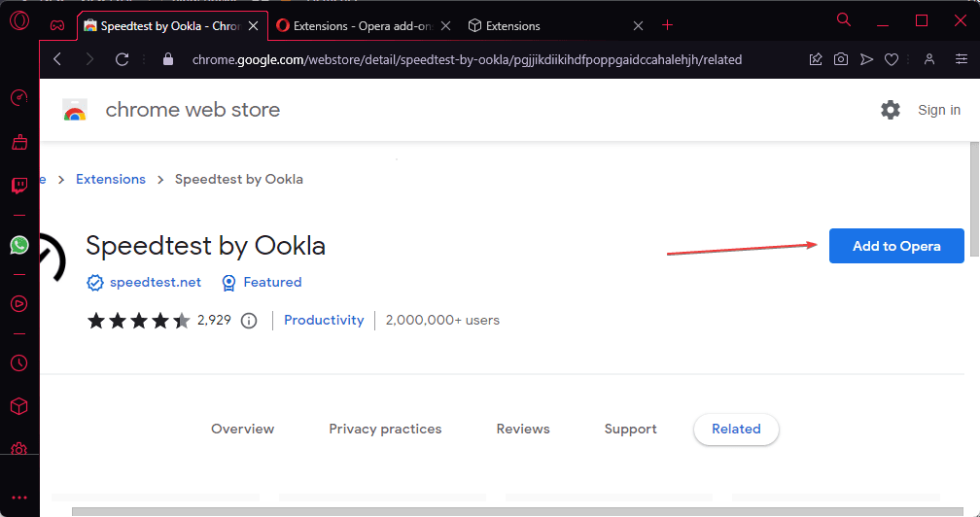
Task: Open the Overview tab
Action: point(242,429)
